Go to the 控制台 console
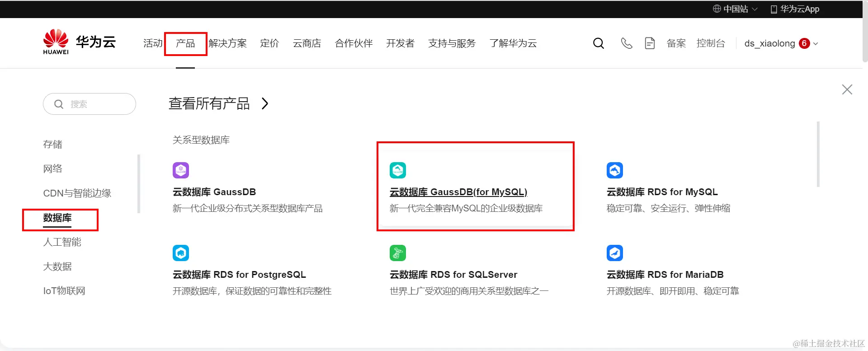This screenshot has height=351, width=868. click(711, 43)
